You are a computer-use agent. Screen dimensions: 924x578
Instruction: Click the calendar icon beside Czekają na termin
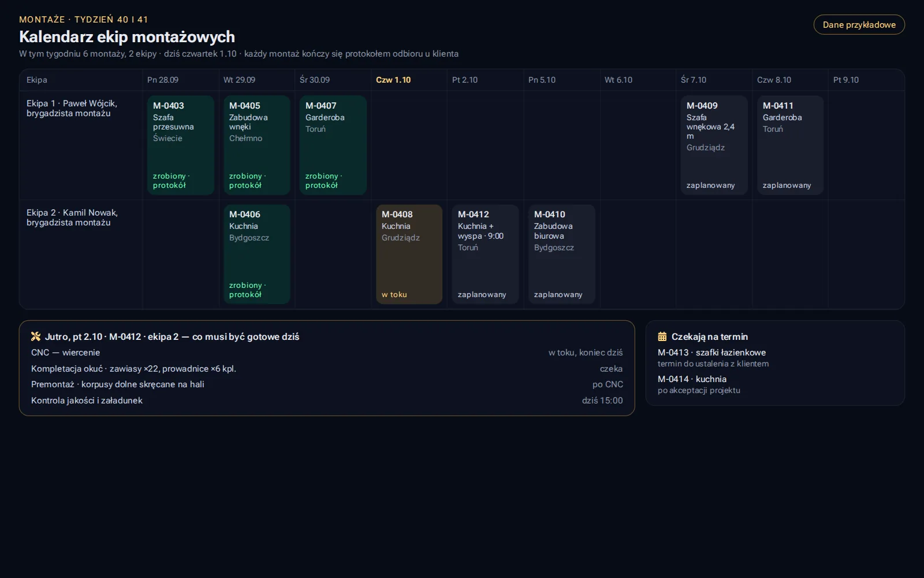pyautogui.click(x=662, y=336)
